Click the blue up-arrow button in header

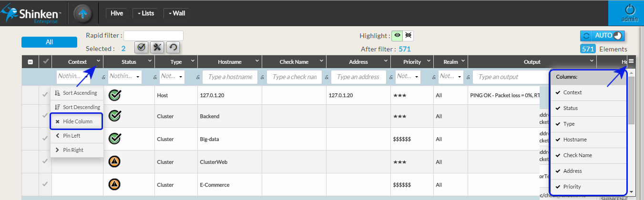click(83, 13)
